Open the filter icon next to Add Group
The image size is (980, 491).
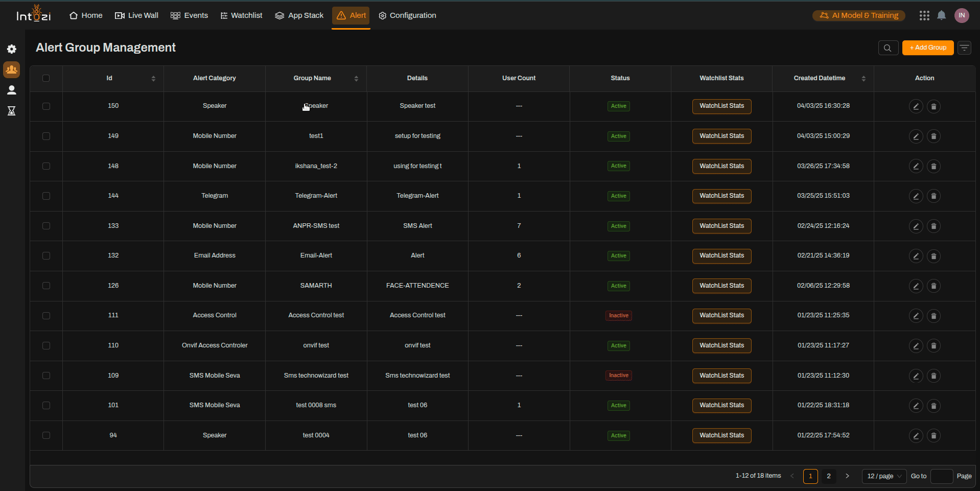coord(964,48)
